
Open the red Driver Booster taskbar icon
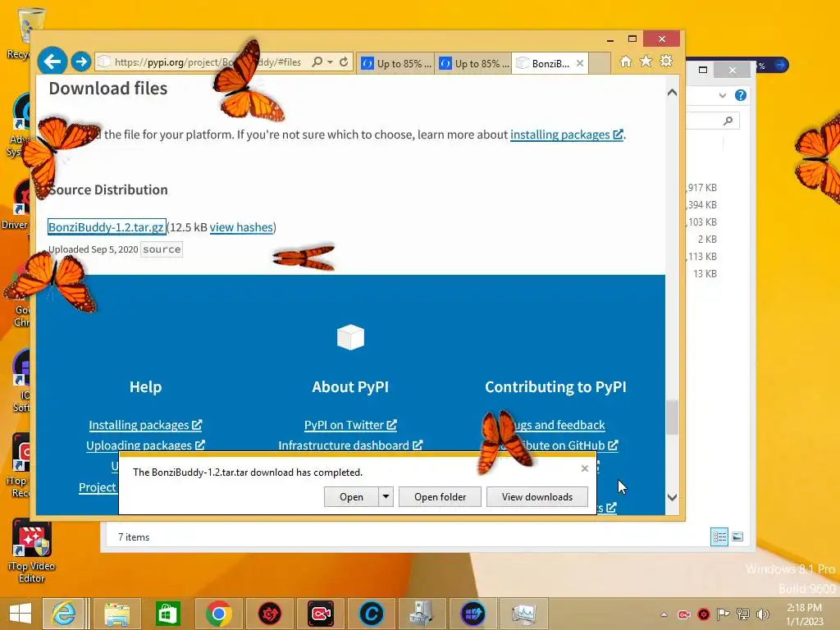coord(269,614)
